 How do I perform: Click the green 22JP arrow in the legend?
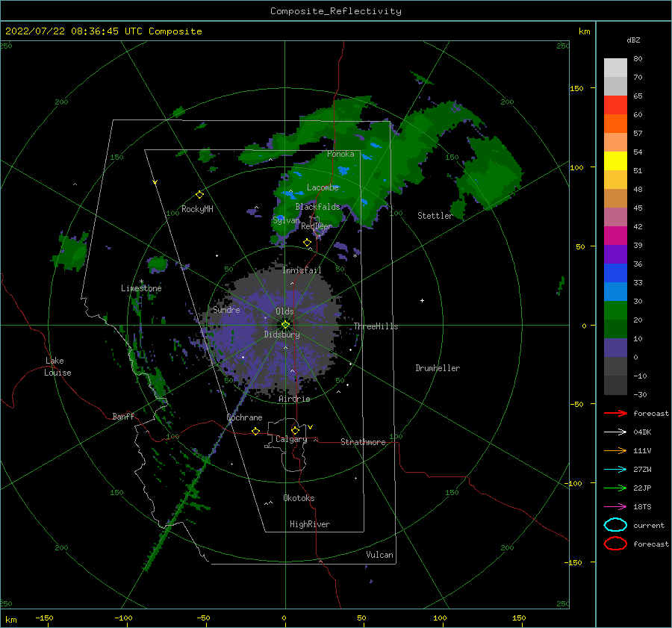click(x=615, y=488)
